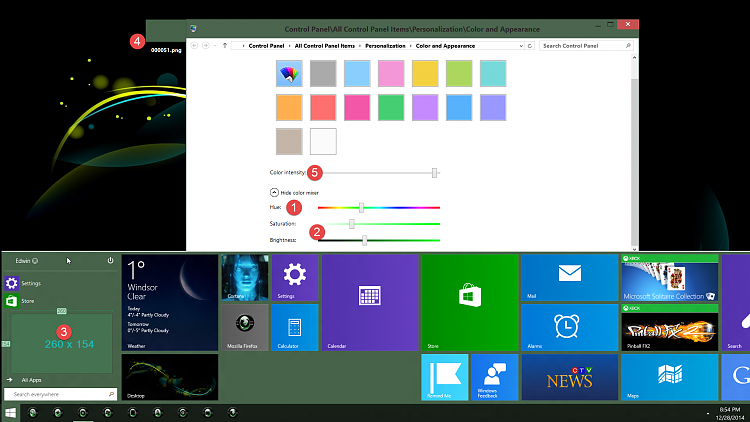Select the sky blue swatch in second row
This screenshot has height=422, width=750.
pyautogui.click(x=459, y=107)
